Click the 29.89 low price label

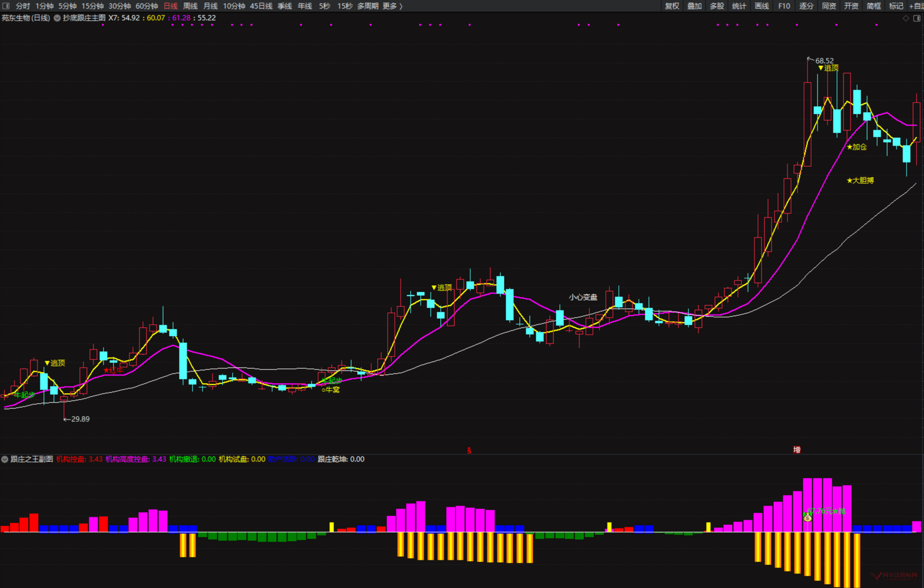pyautogui.click(x=80, y=419)
